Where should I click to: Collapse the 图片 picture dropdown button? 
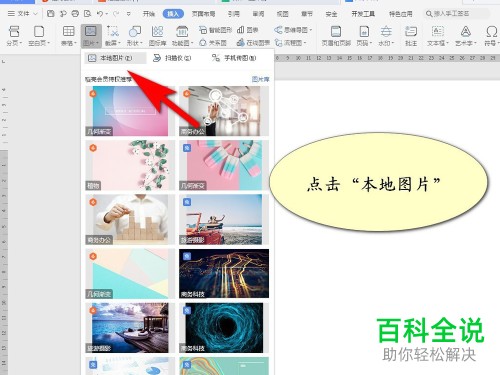[x=91, y=36]
